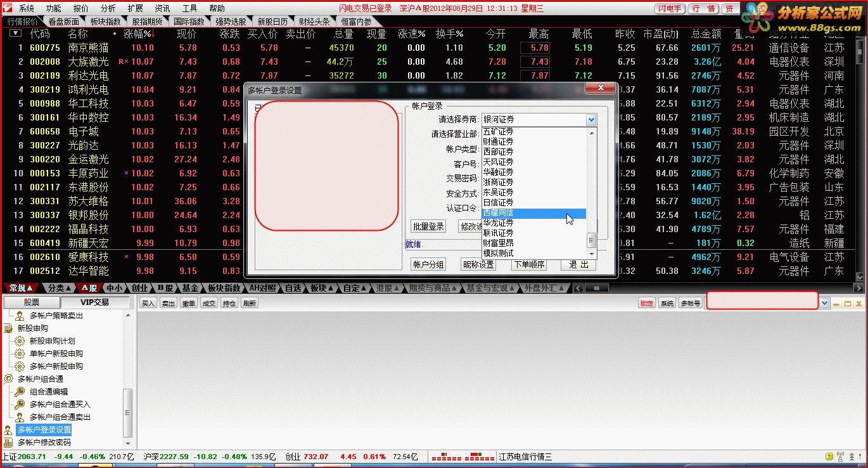
Task: Click the yellow restore icon of trade panel
Action: pyautogui.click(x=848, y=304)
